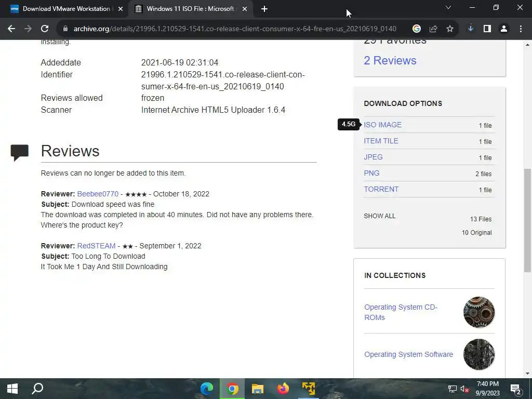The width and height of the screenshot is (532, 399).
Task: Click SHOW ALL download files
Action: 379,216
